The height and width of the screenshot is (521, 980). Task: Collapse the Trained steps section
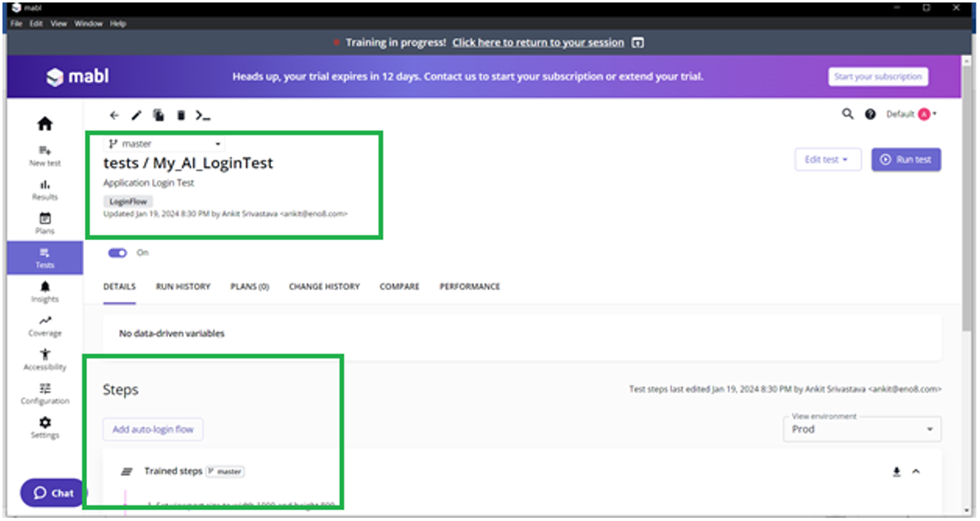(x=916, y=472)
